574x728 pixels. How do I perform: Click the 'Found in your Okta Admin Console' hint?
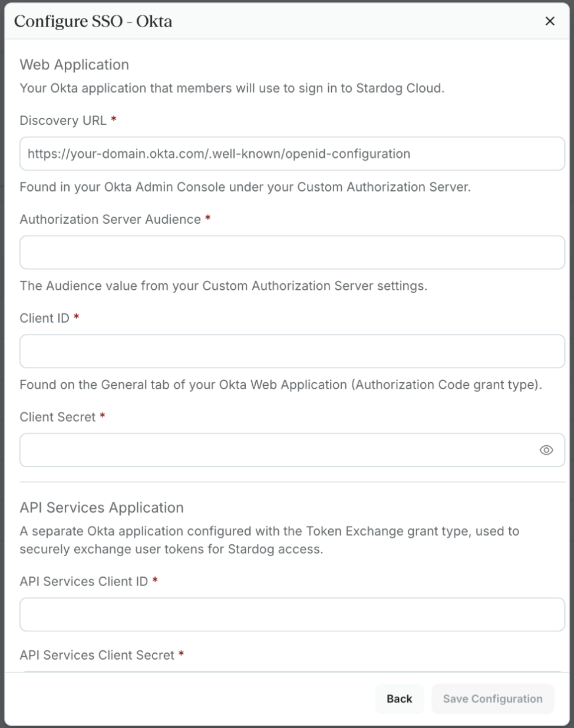click(x=245, y=187)
